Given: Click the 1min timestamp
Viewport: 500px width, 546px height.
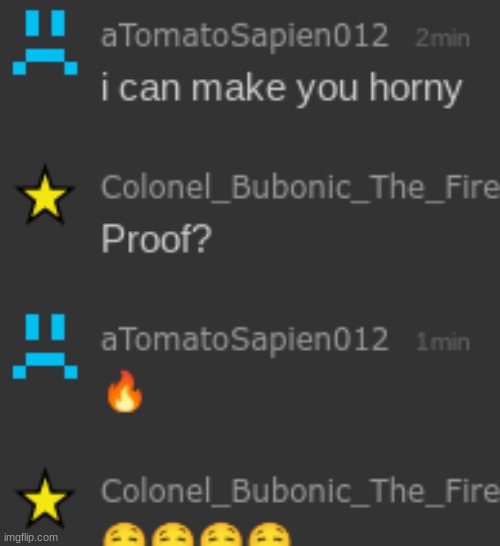Looking at the screenshot, I should point(443,342).
